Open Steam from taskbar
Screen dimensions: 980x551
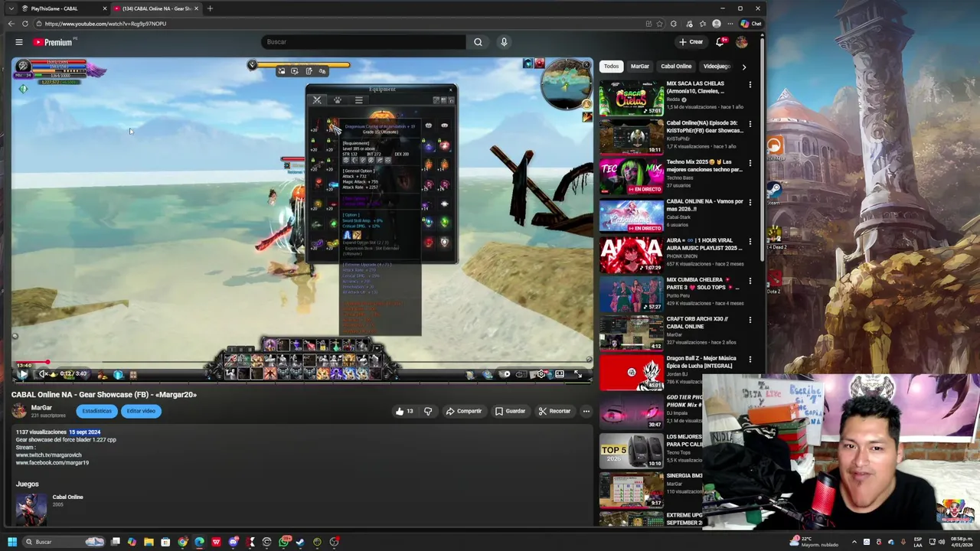[x=300, y=542]
